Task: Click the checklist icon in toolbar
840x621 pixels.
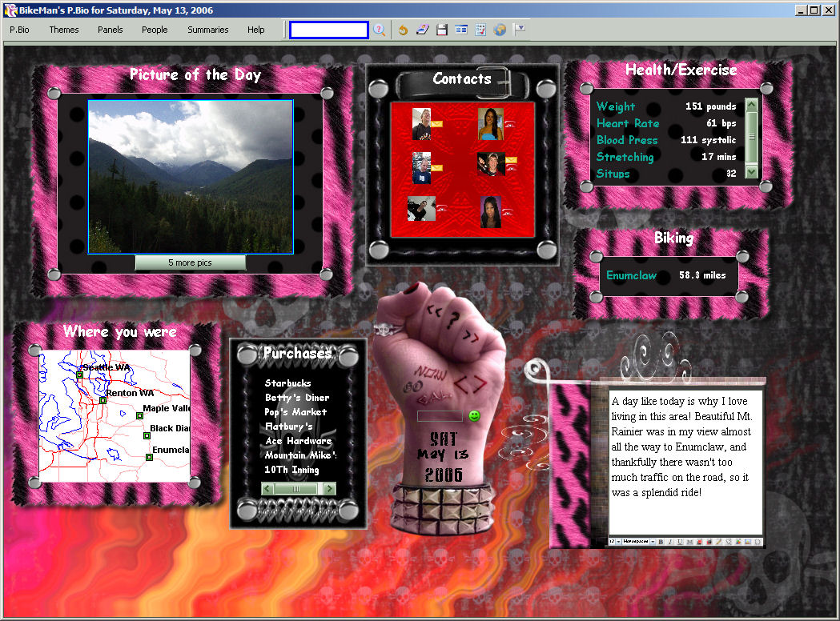Action: click(x=480, y=30)
